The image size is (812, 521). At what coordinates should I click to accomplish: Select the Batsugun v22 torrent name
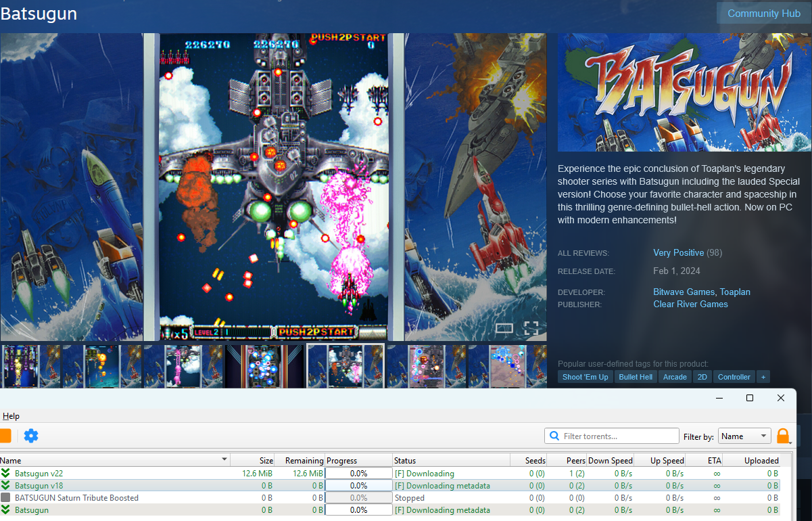click(39, 474)
